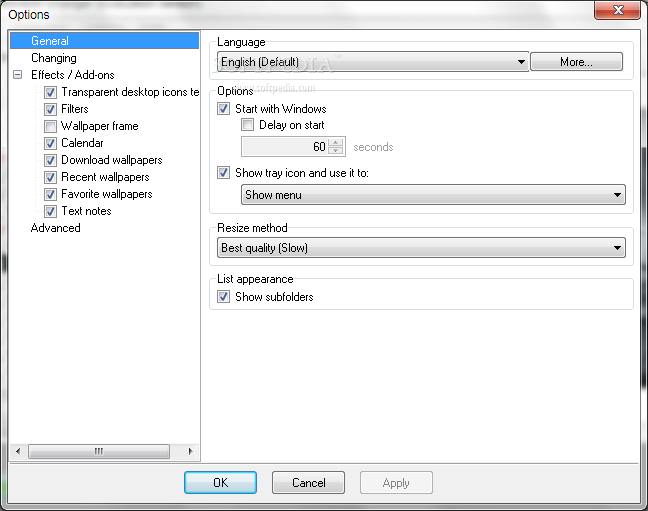Select the Filters tree item label
Image resolution: width=648 pixels, height=511 pixels.
pos(75,109)
